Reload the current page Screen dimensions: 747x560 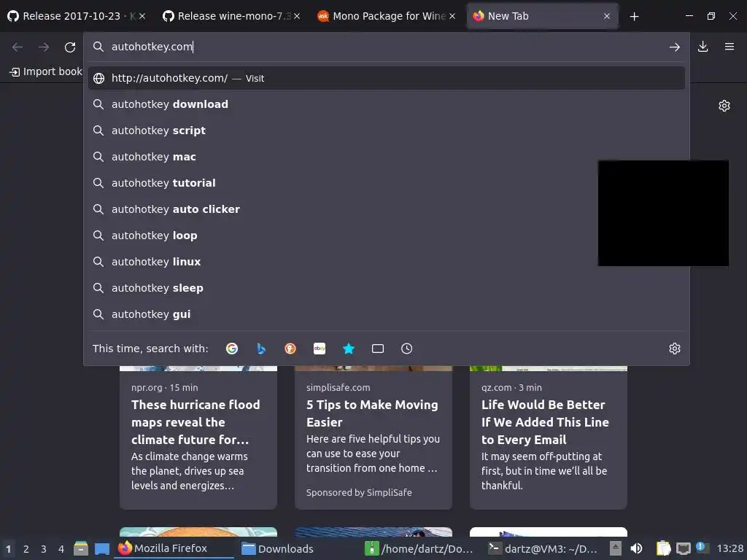[70, 47]
